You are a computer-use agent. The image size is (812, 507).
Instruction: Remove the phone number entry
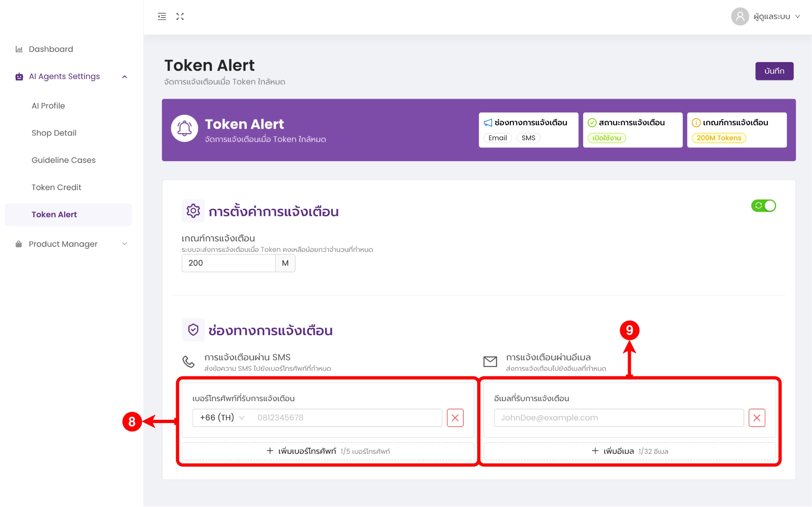(x=455, y=418)
